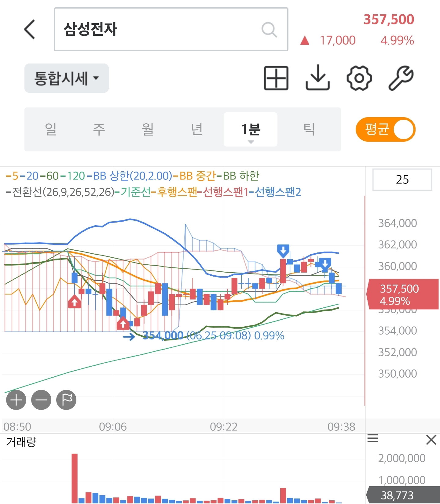Close the 거래량 volume panel
The width and height of the screenshot is (440, 504).
coord(431,440)
